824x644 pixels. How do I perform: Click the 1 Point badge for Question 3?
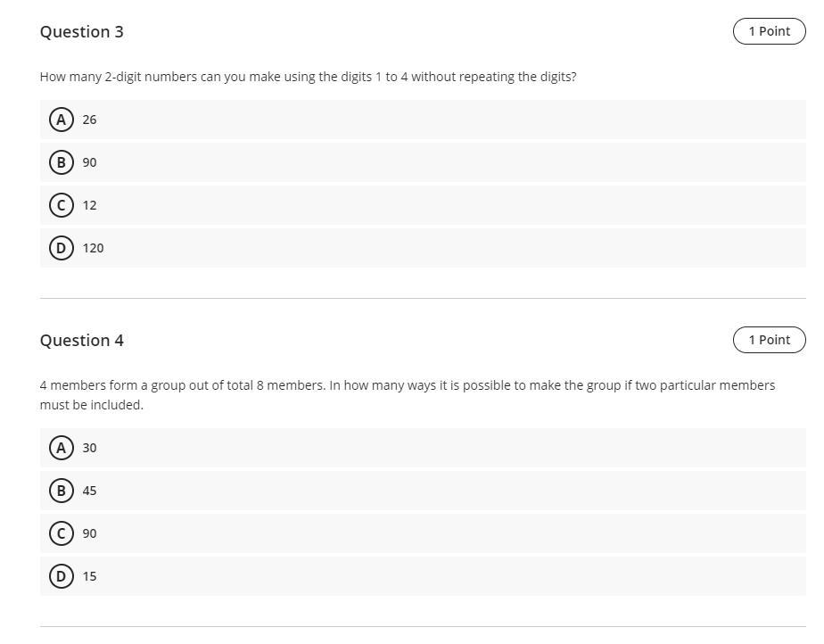(x=769, y=31)
